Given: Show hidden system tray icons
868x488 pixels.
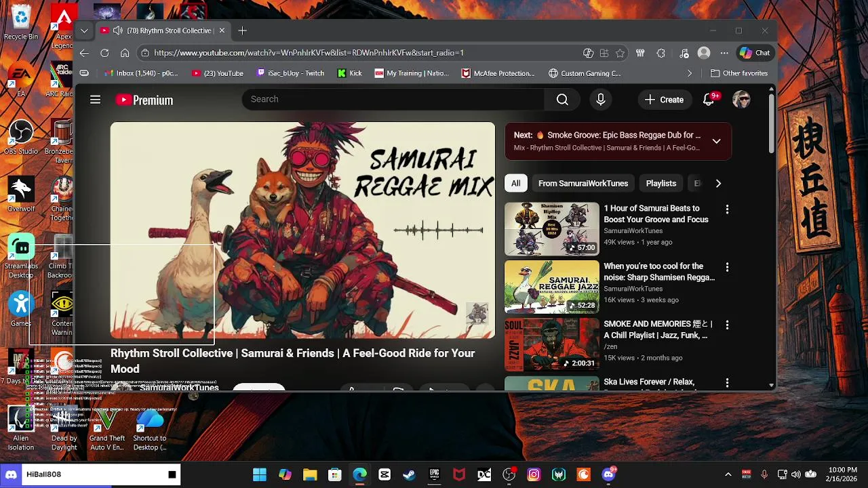Looking at the screenshot, I should tap(728, 474).
